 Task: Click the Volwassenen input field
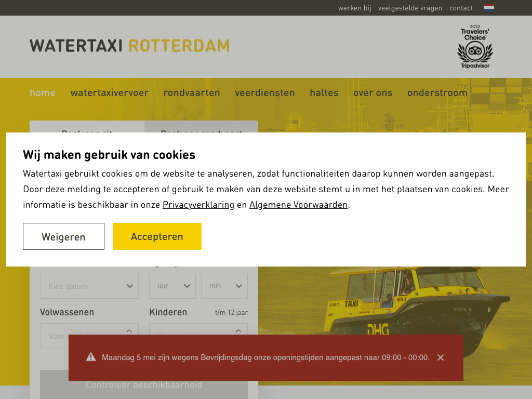tap(89, 336)
